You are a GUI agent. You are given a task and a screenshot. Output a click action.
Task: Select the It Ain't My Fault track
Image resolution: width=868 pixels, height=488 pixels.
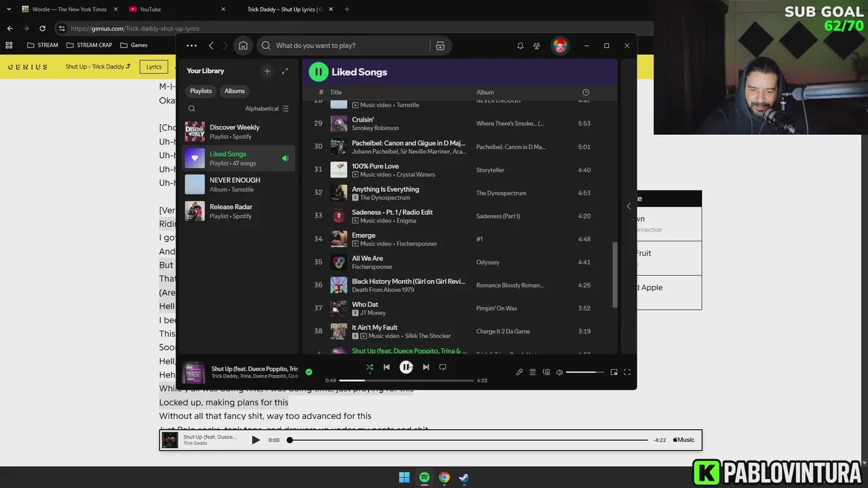(459, 331)
